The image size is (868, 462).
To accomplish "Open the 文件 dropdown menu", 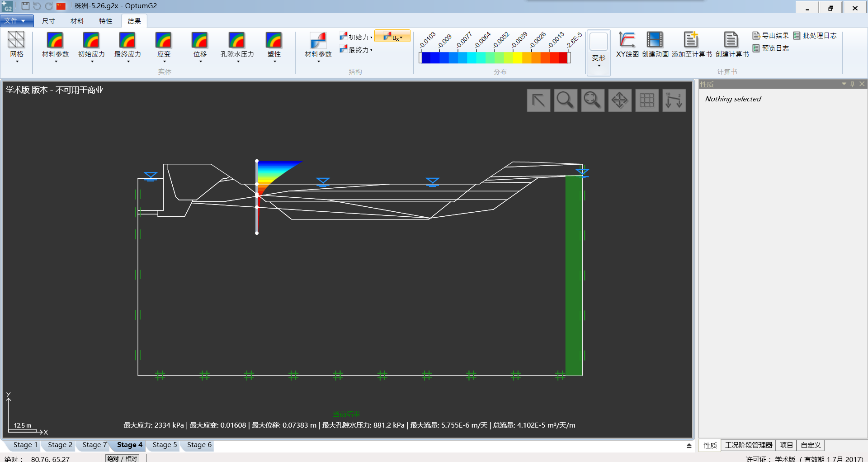I will coord(17,21).
